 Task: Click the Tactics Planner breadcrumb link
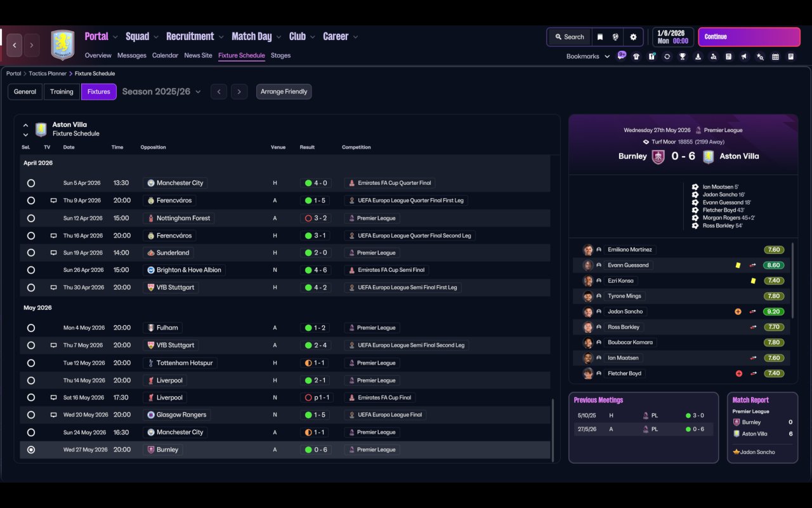click(48, 74)
